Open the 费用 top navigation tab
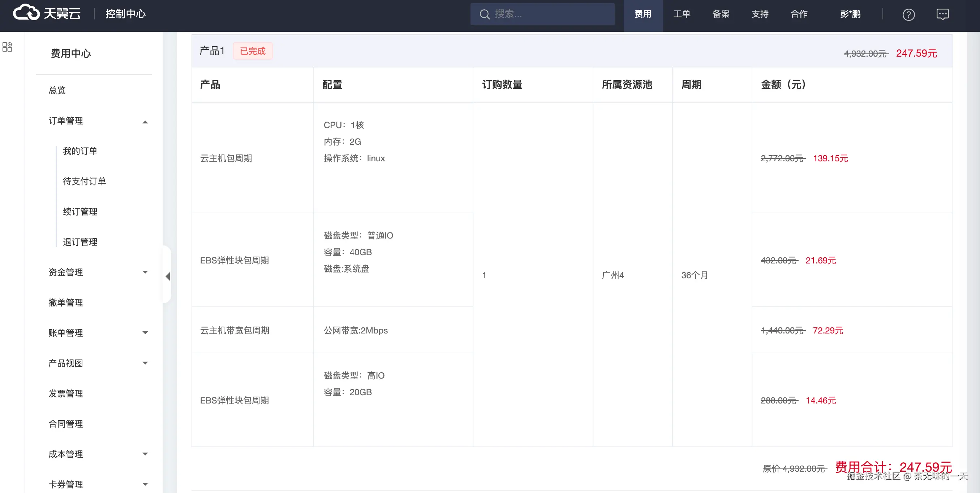This screenshot has width=980, height=493. [x=642, y=14]
